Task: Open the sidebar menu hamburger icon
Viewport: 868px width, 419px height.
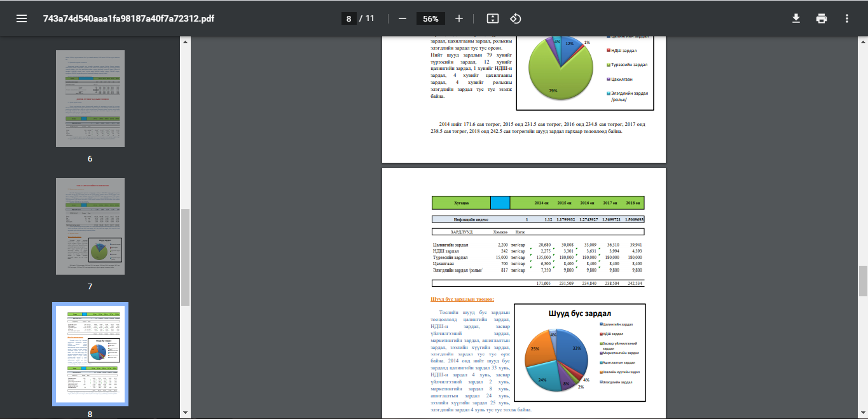Action: [22, 18]
